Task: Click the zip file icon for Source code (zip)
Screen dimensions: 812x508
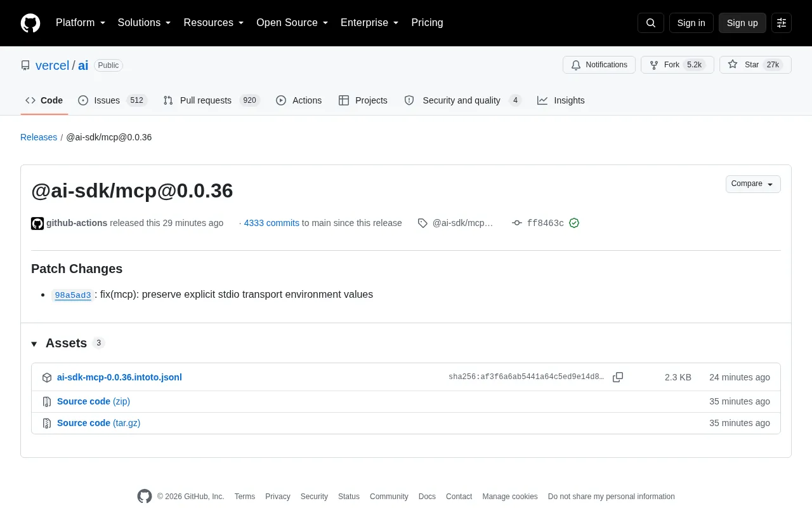Action: (47, 402)
